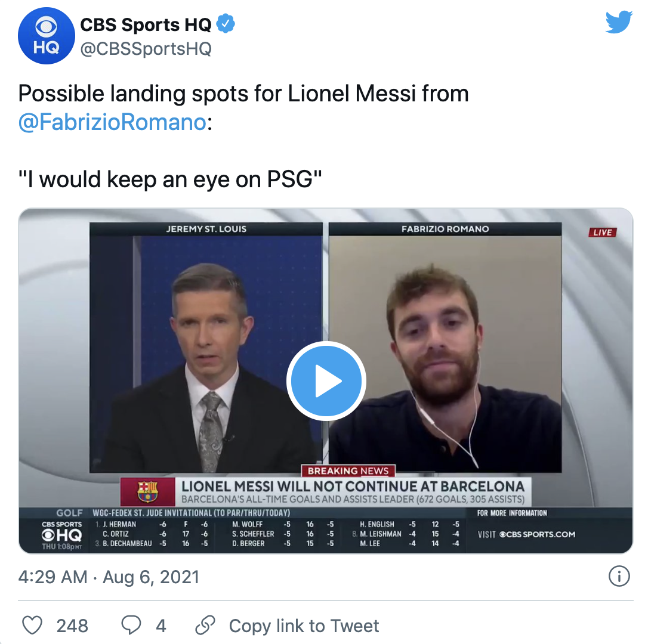
Task: Click the 248 likes count
Action: (x=72, y=626)
